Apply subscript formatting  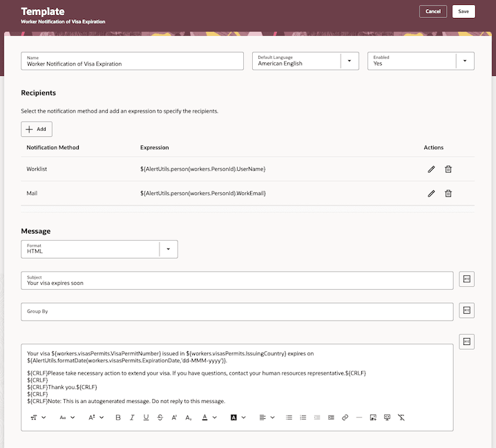click(x=188, y=418)
